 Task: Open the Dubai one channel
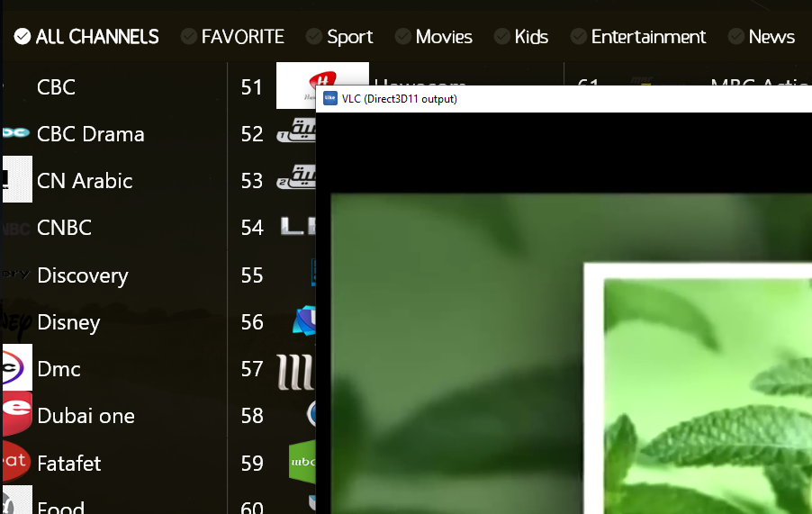(x=86, y=416)
